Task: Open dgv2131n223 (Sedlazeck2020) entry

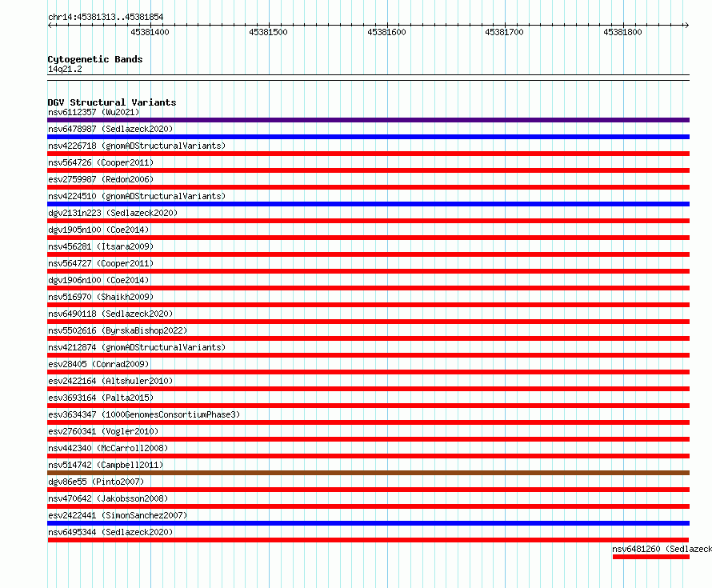Action: tap(113, 213)
